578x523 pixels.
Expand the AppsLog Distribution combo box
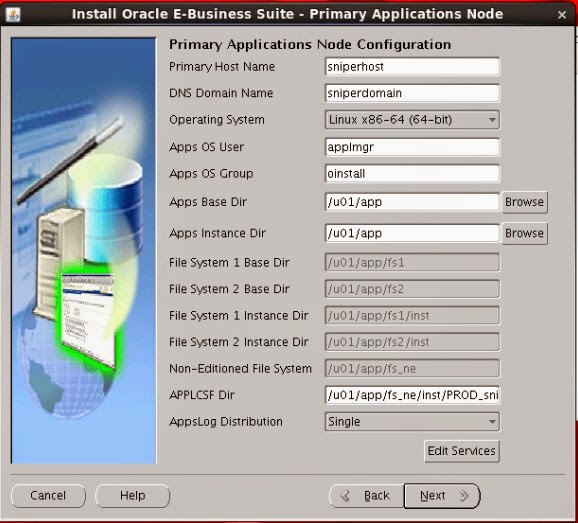pos(412,422)
